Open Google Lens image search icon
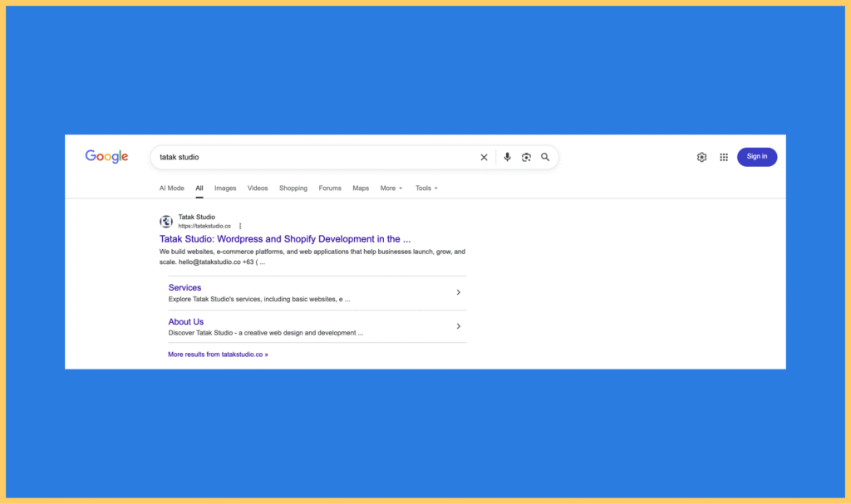Screen dimensions: 851x504 [x=526, y=157]
